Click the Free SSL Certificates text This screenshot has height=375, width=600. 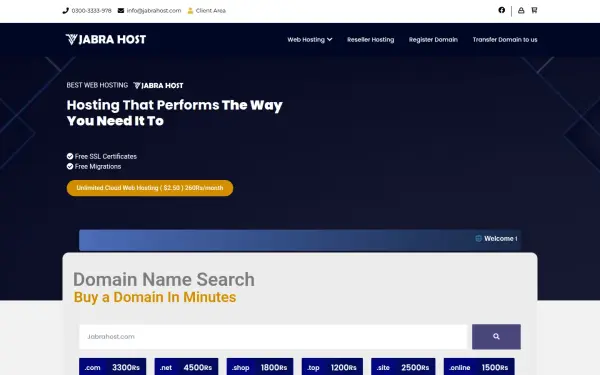[x=106, y=156]
